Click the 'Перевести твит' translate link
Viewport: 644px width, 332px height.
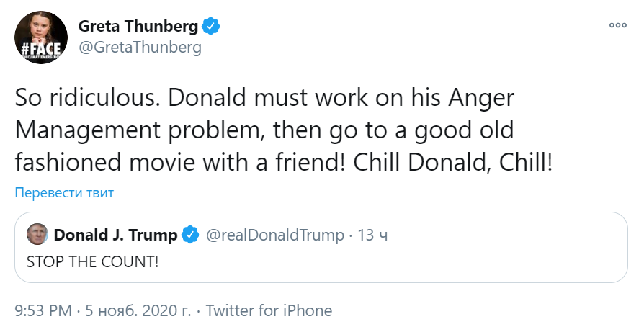coord(65,193)
